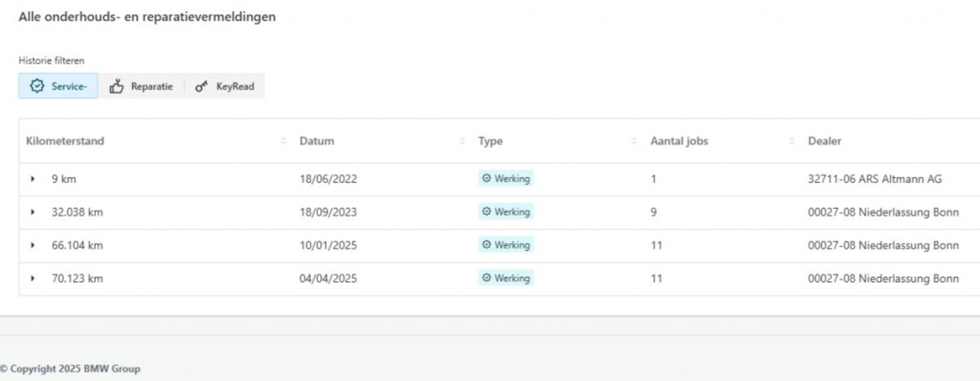The width and height of the screenshot is (980, 381).
Task: Click the Werking tag dated 04/04/2025
Action: (x=506, y=278)
